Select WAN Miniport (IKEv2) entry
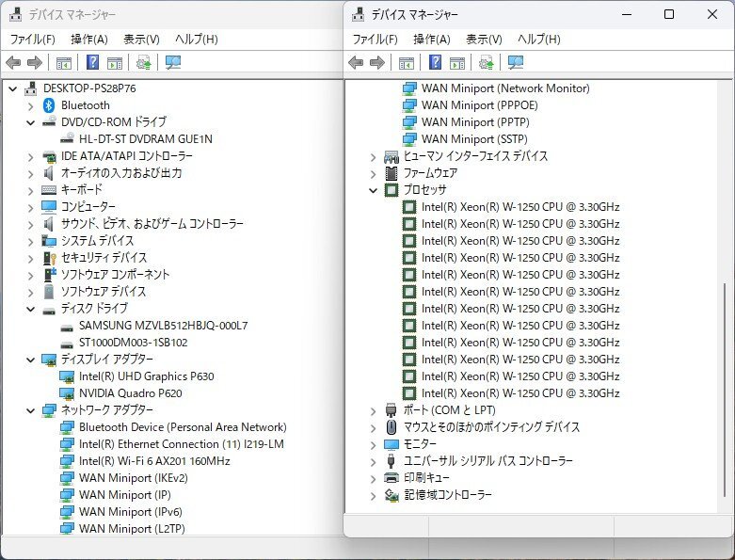 tap(133, 478)
